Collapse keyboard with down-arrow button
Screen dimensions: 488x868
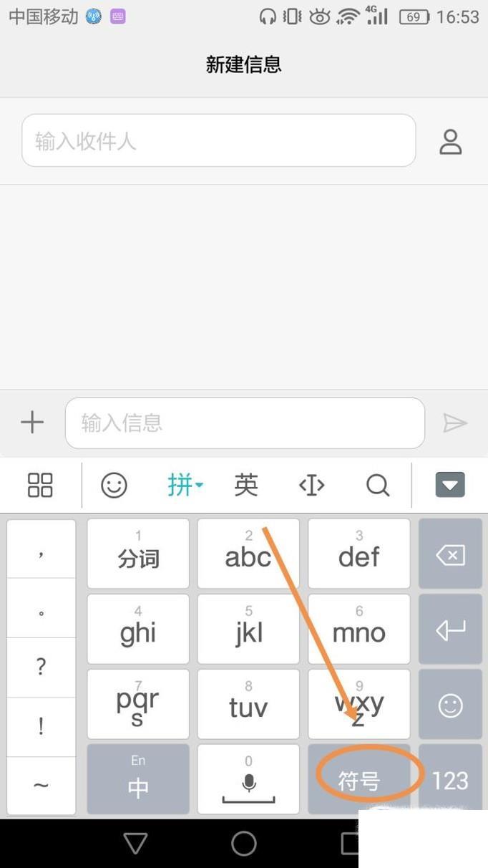point(450,485)
